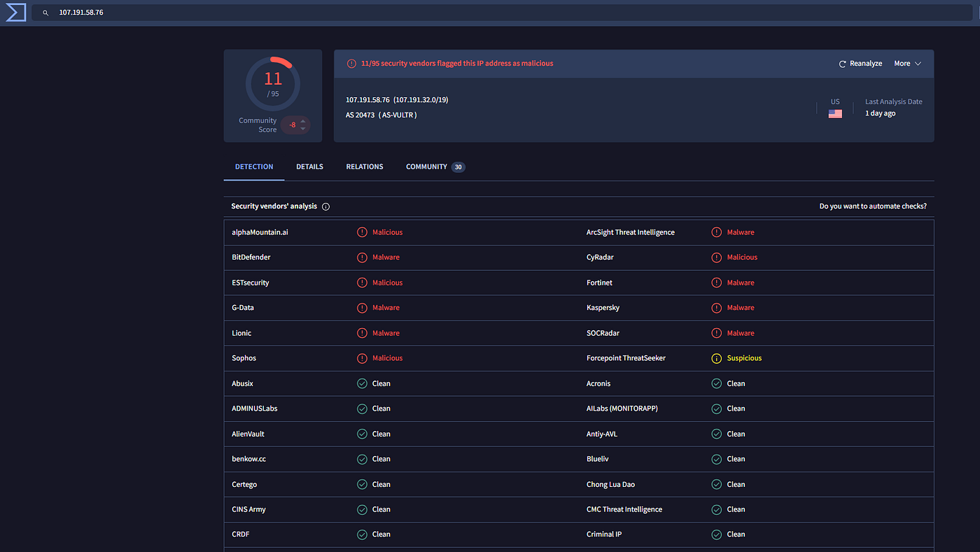Click the clean checkmark icon for Abusix
Image resolution: width=980 pixels, height=552 pixels.
click(362, 383)
